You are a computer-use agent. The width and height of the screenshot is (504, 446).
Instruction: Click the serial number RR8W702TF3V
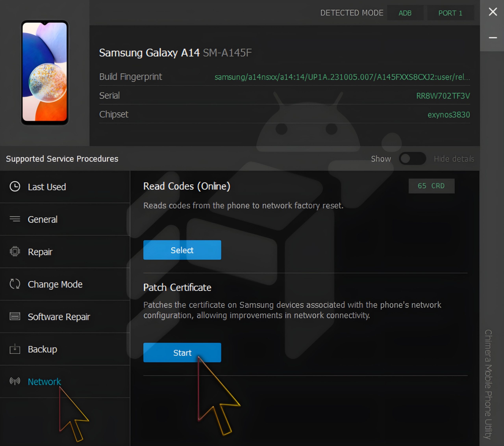pyautogui.click(x=443, y=96)
